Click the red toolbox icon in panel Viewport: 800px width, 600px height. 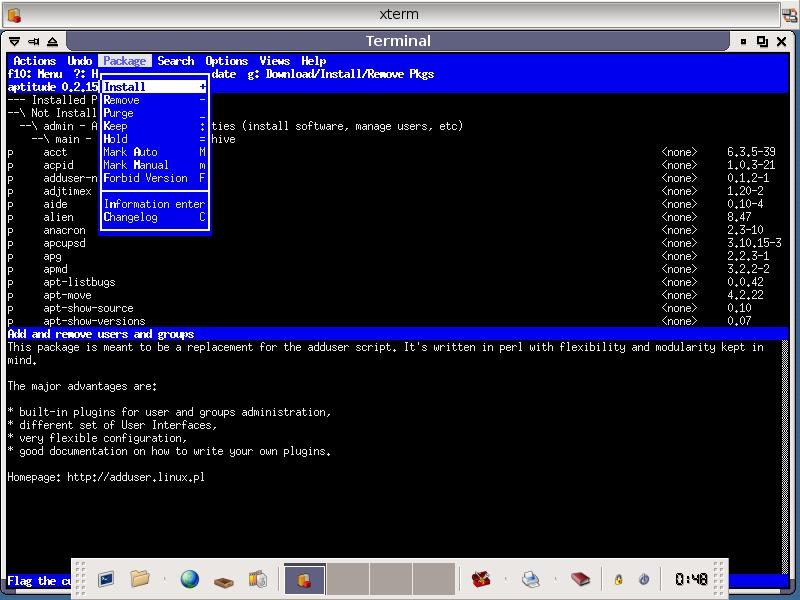[481, 579]
